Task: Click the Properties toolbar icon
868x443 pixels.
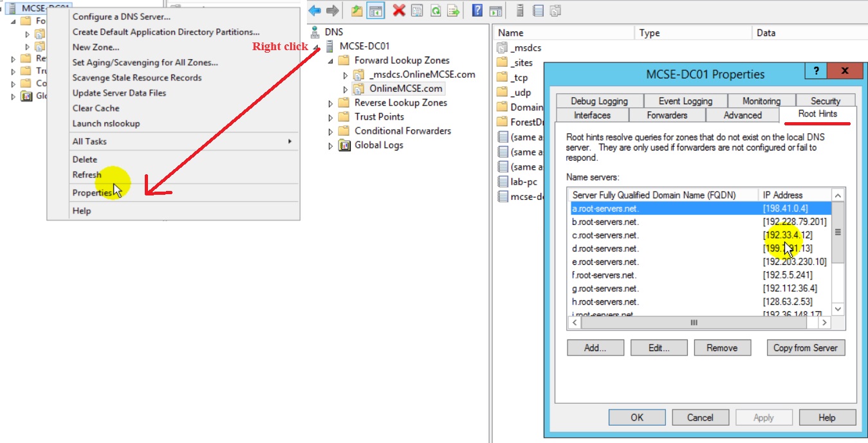Action: pos(417,10)
